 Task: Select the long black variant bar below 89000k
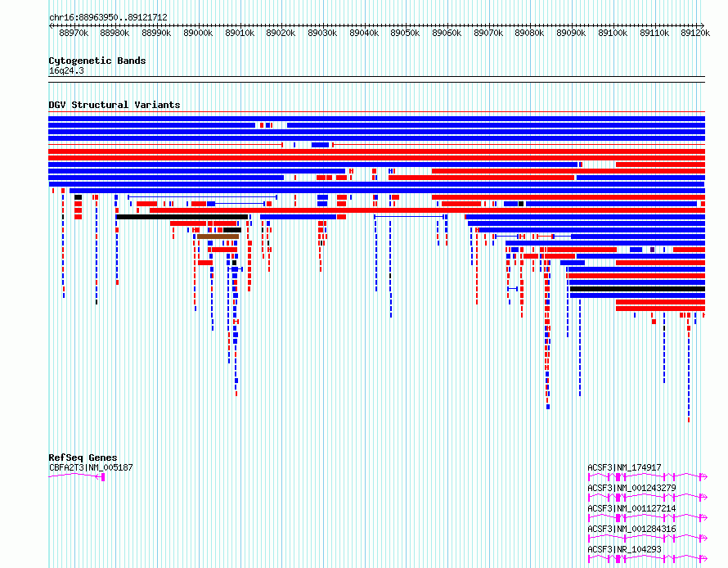[182, 217]
